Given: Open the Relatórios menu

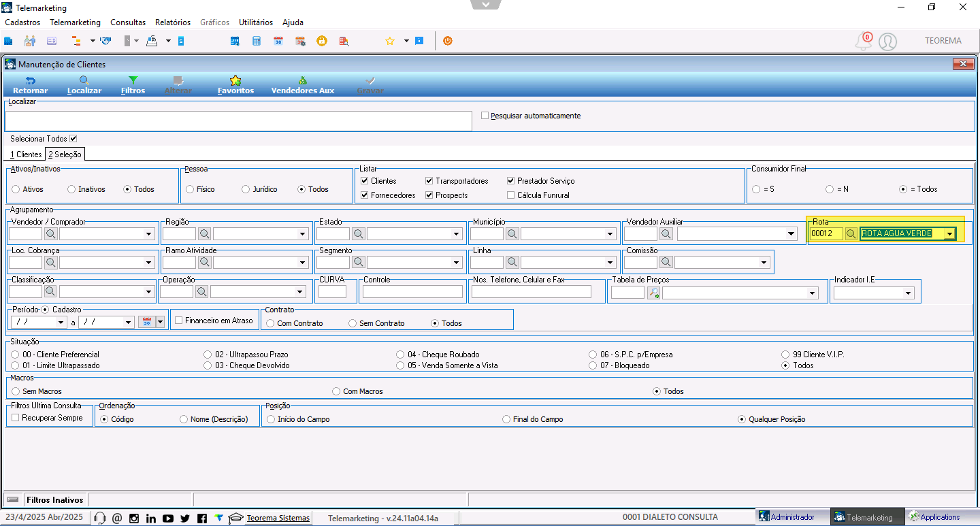Looking at the screenshot, I should pyautogui.click(x=173, y=22).
